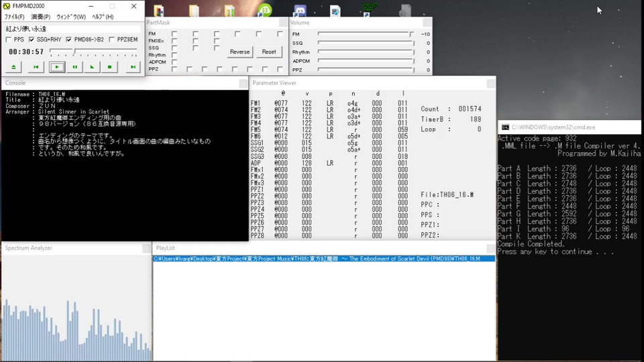Click the SSG1 row in Parameter Viewer
Image resolution: width=644 pixels, height=362 pixels.
(x=329, y=143)
